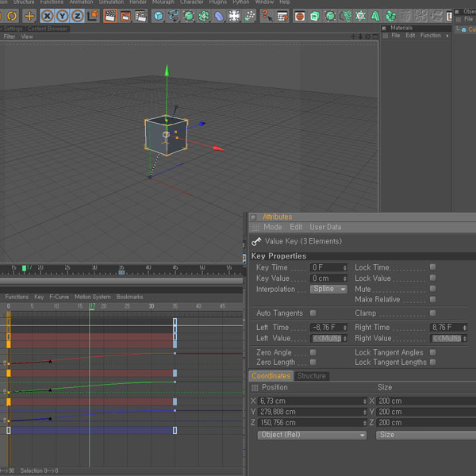This screenshot has width=476, height=476.
Task: Open the User Data attributes menu
Action: pos(325,227)
